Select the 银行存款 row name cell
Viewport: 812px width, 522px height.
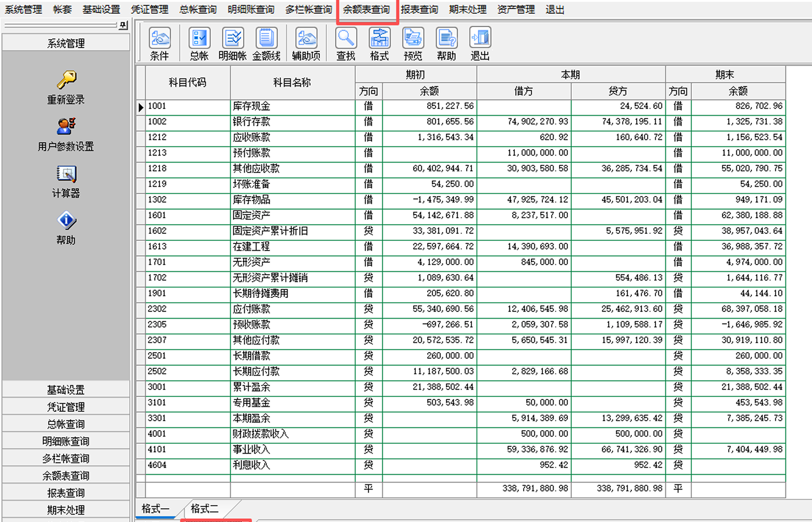pos(292,122)
